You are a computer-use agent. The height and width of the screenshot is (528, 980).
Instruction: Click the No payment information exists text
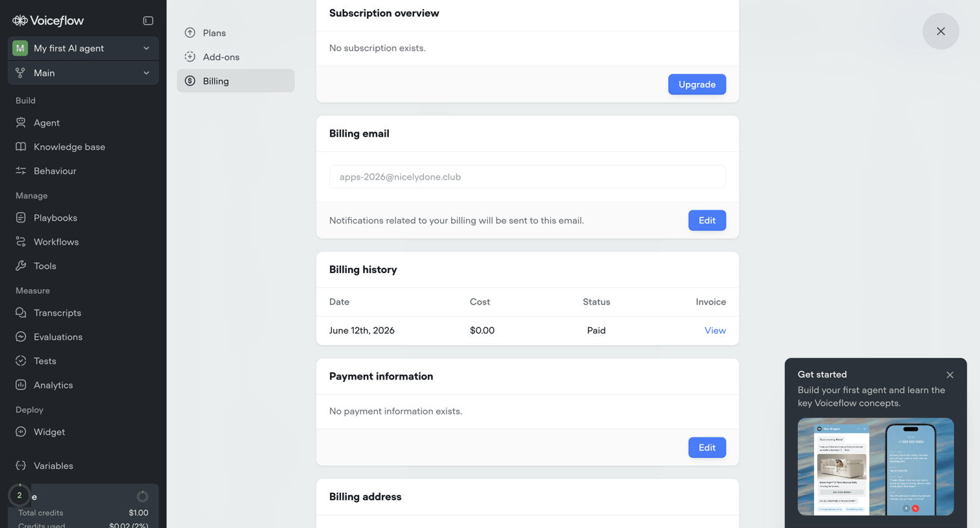coord(395,411)
